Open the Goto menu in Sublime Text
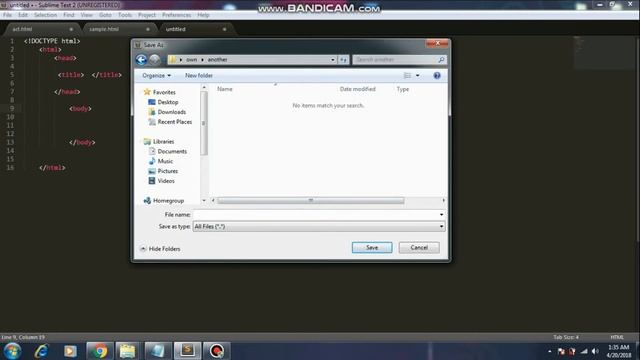Screen dimensions: 640x360 pyautogui.click(x=105, y=15)
